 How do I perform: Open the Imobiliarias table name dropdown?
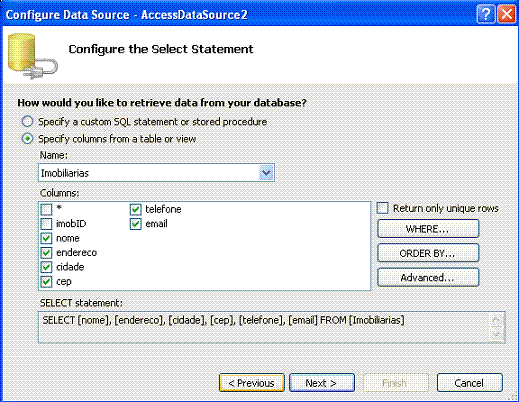click(x=266, y=173)
